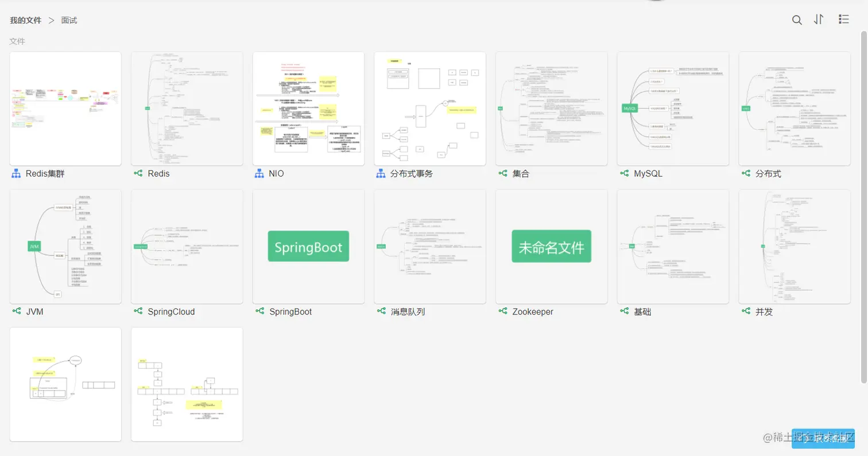This screenshot has width=868, height=456.
Task: Select the file name 消息队列
Action: [x=408, y=311]
